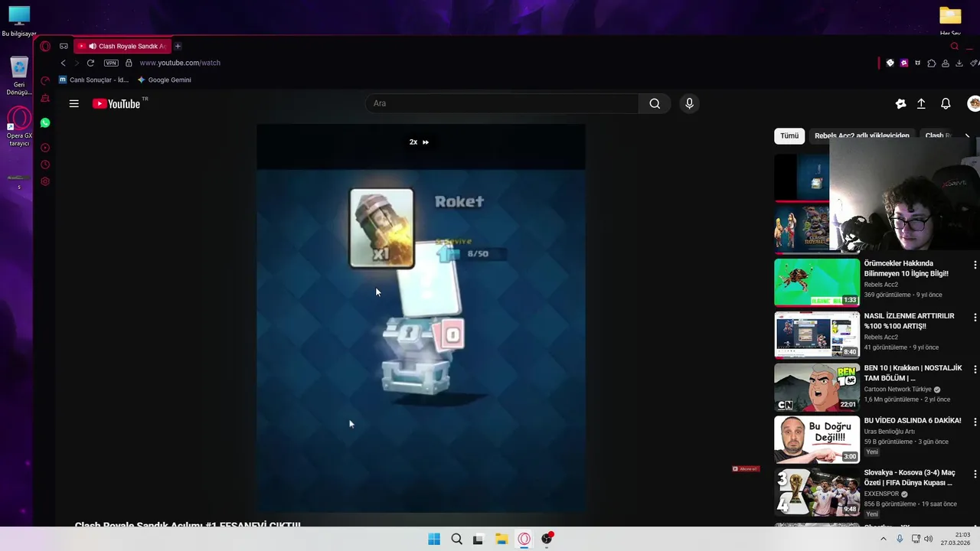Open NASIL İZLENME ARTTIRILIR video thumbnail
Viewport: 980px width, 551px height.
(817, 334)
